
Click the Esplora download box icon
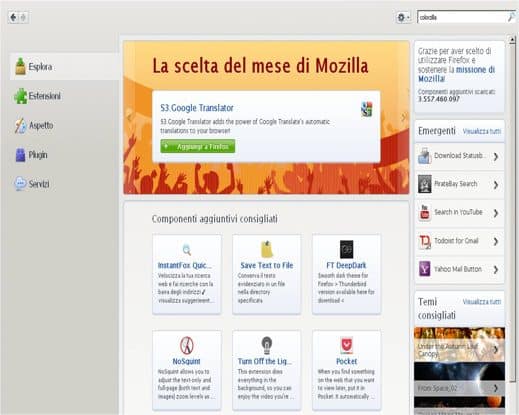[20, 66]
